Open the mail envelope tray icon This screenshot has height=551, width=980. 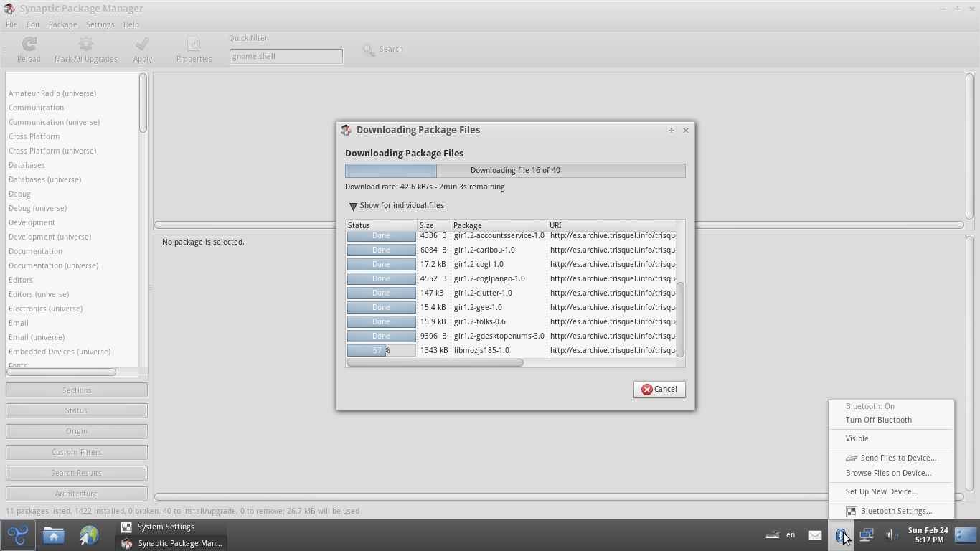pyautogui.click(x=815, y=534)
